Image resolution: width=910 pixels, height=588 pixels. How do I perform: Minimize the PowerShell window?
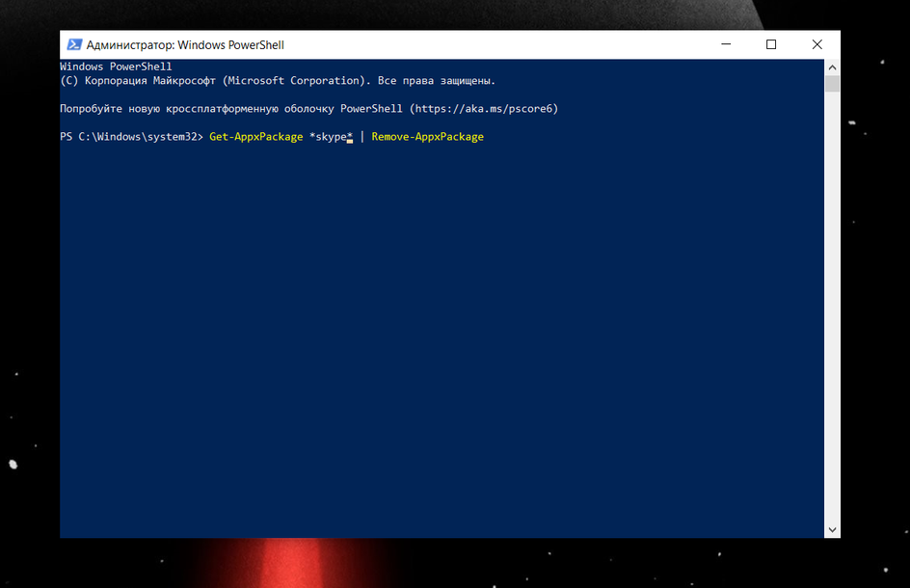click(x=726, y=44)
